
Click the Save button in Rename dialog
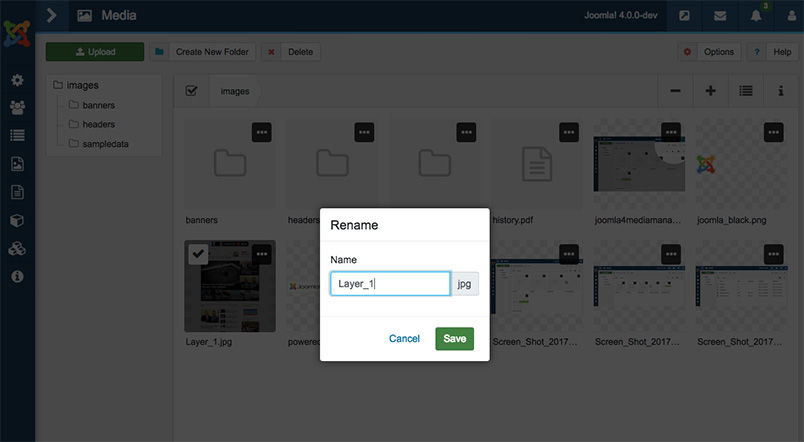point(454,339)
